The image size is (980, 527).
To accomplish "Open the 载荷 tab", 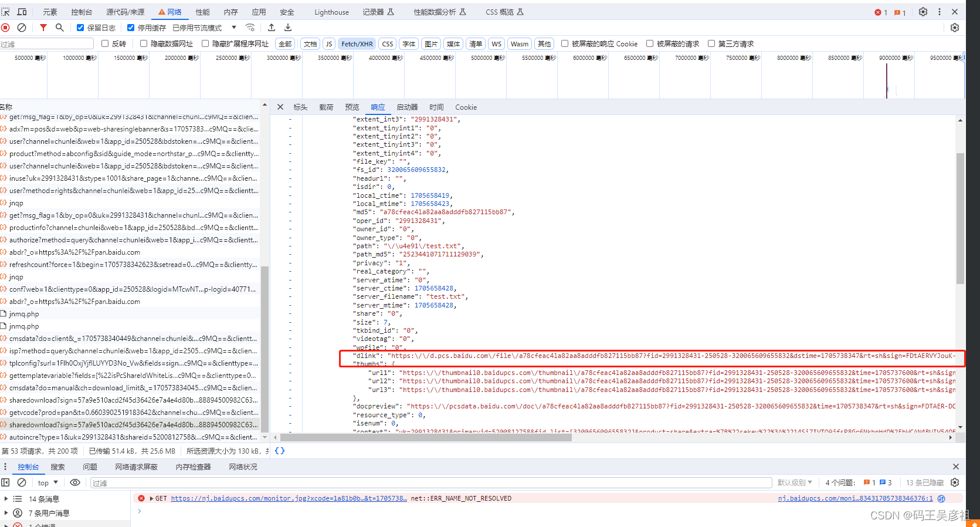I will click(x=326, y=107).
